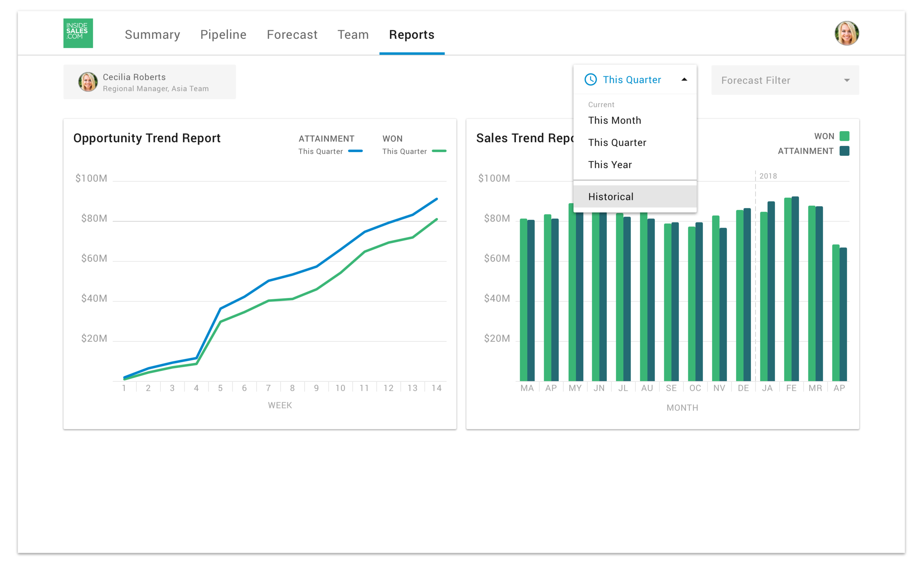The height and width of the screenshot is (564, 924).
Task: Go to the Summary tab
Action: pos(152,34)
